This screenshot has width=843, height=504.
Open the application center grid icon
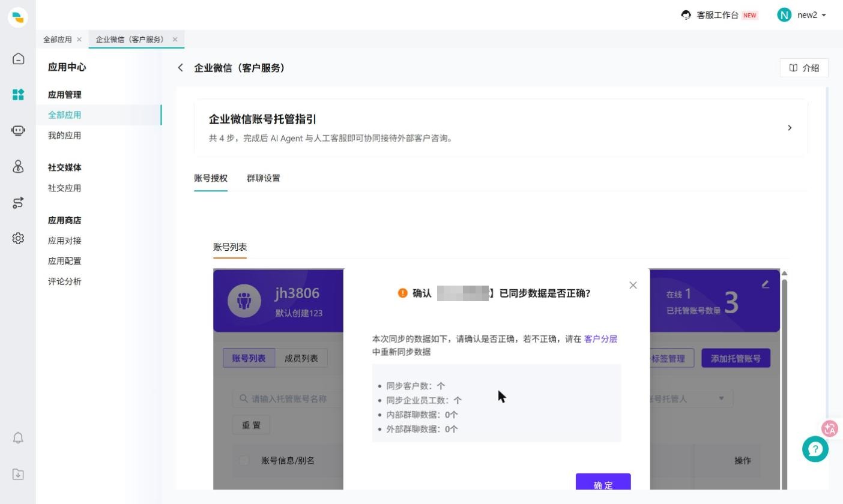pos(18,95)
